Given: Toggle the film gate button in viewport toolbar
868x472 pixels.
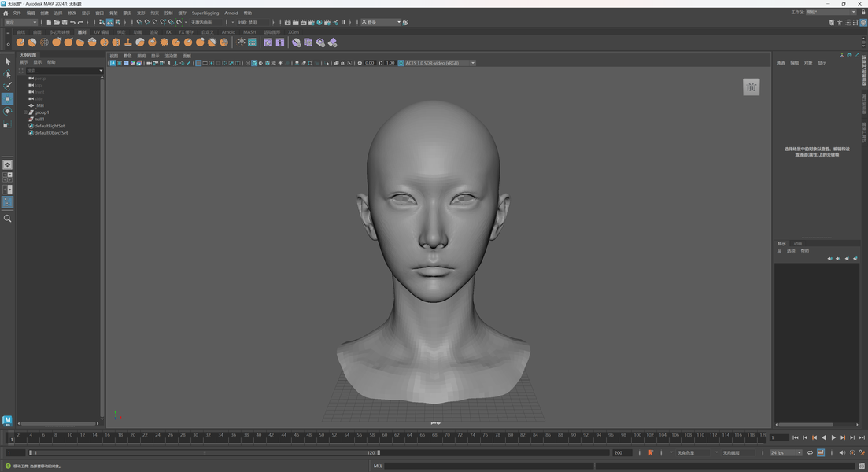Looking at the screenshot, I should [x=205, y=63].
